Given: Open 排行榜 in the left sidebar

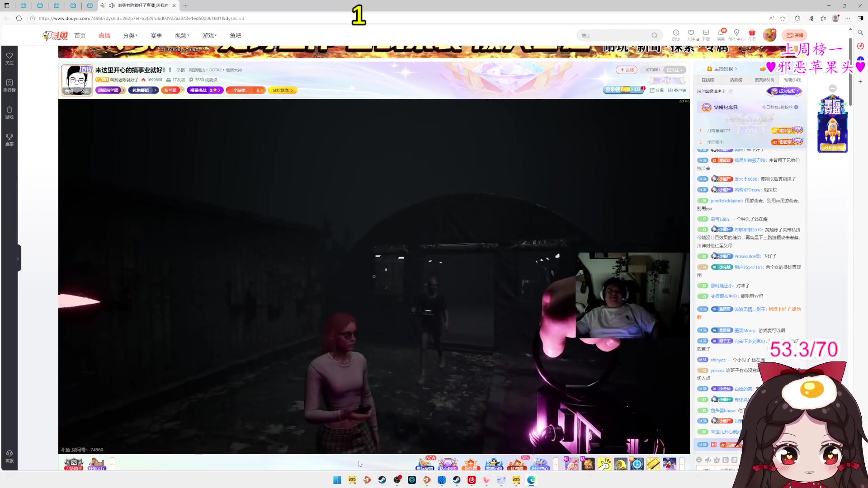Looking at the screenshot, I should coord(9,85).
